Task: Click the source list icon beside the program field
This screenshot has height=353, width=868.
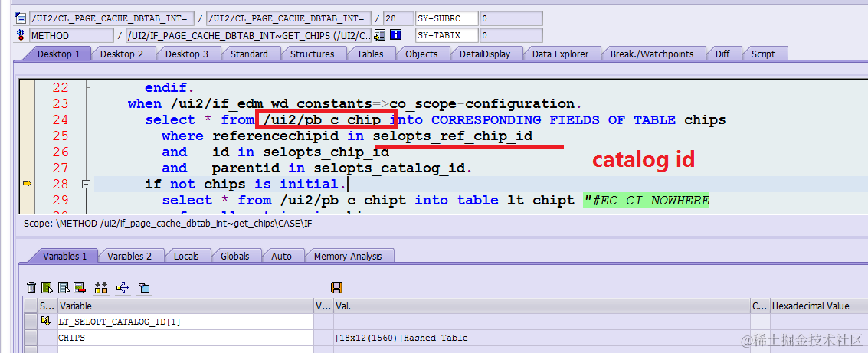Action: (x=21, y=19)
